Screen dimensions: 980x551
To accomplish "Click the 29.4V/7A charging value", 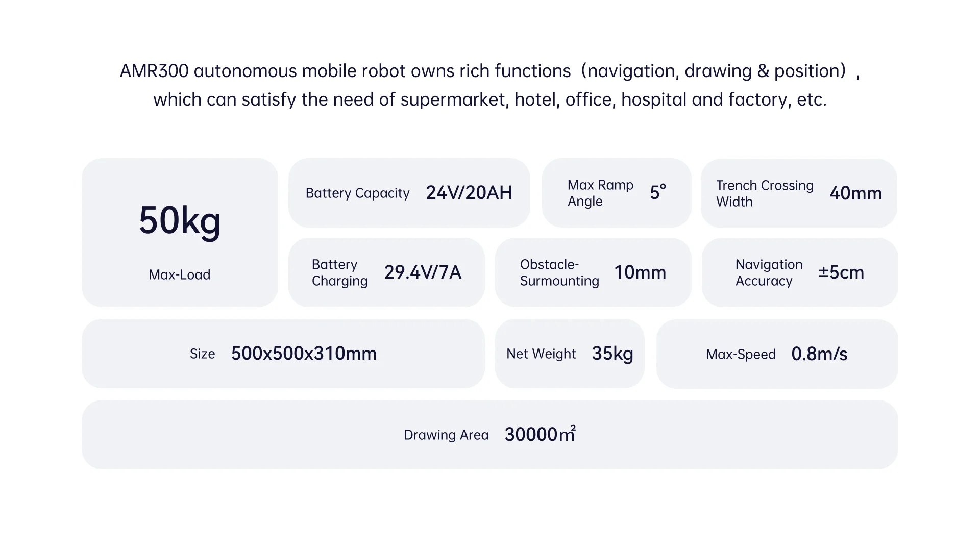I will (x=423, y=272).
